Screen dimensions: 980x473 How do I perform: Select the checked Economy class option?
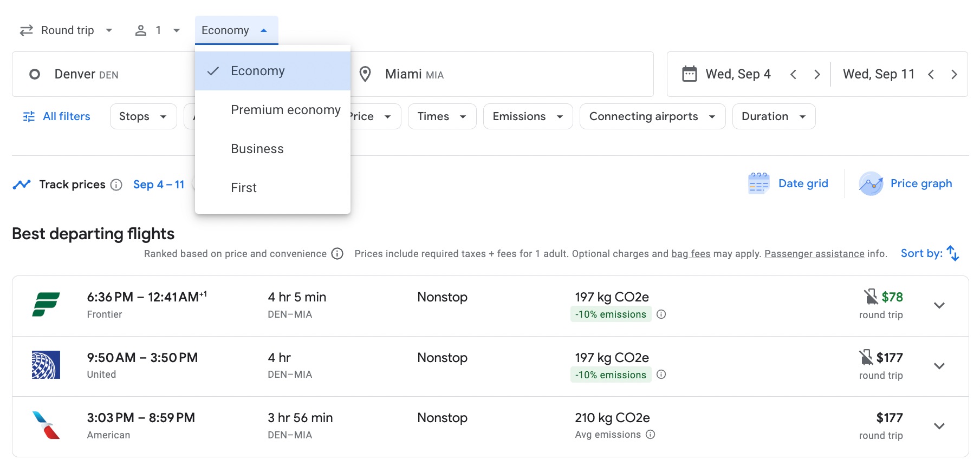pyautogui.click(x=272, y=71)
